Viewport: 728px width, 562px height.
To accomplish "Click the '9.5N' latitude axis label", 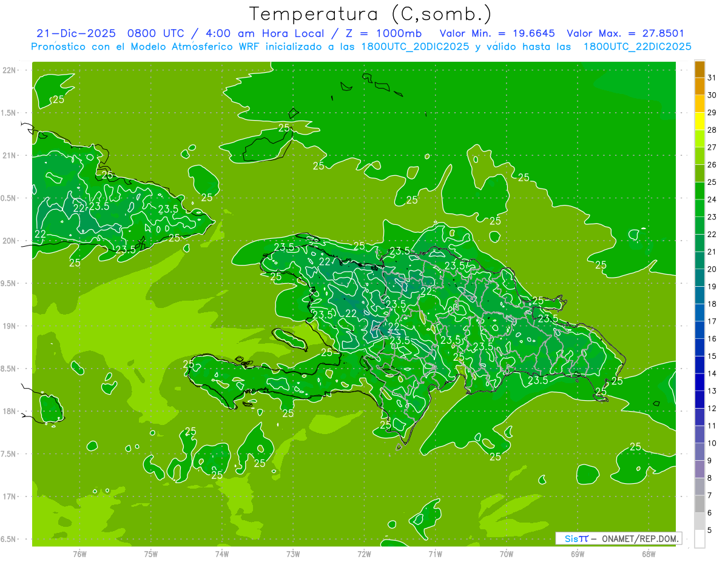I will coord(8,283).
